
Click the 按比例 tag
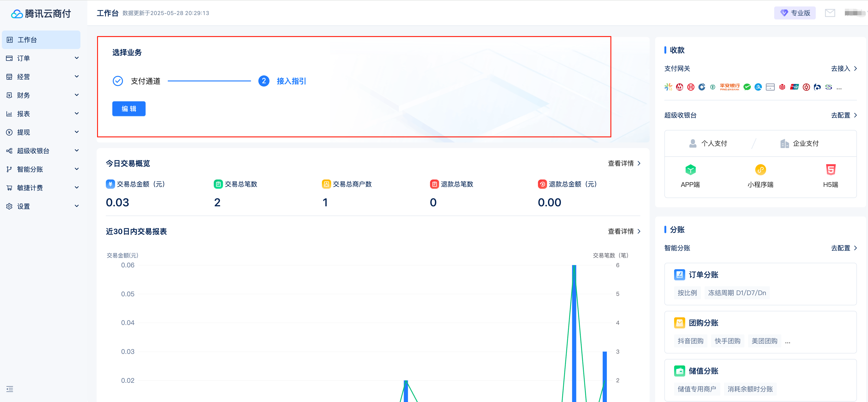[687, 293]
